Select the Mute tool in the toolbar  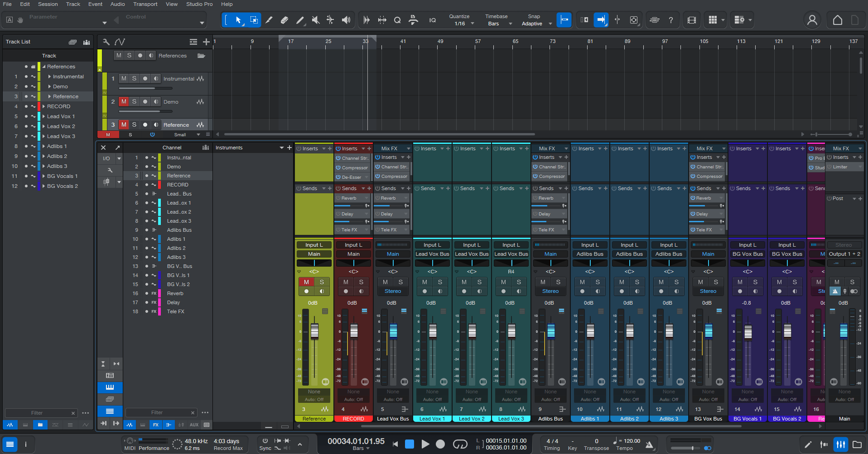(x=315, y=20)
